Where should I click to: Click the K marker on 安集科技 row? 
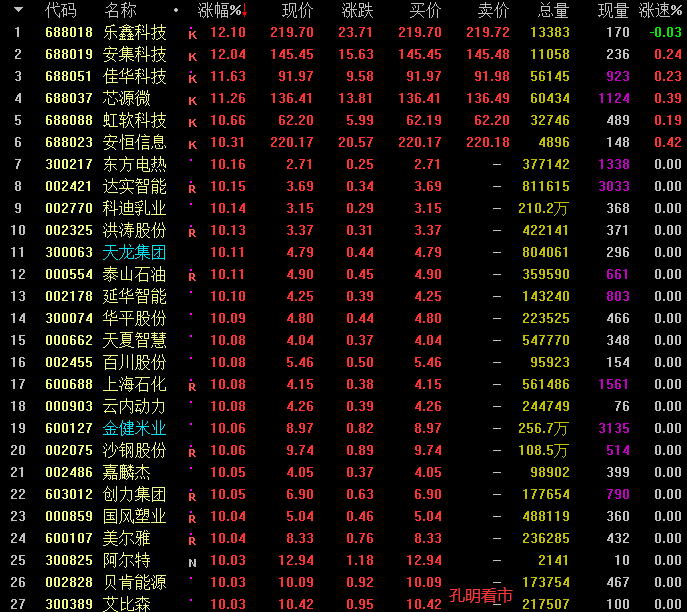coord(192,56)
